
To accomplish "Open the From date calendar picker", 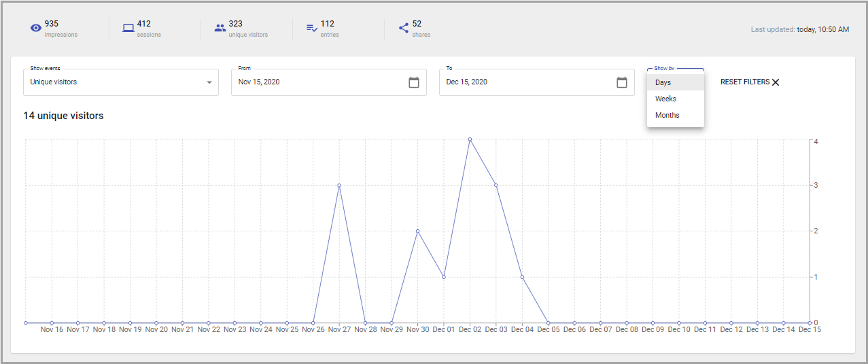I will (x=414, y=82).
